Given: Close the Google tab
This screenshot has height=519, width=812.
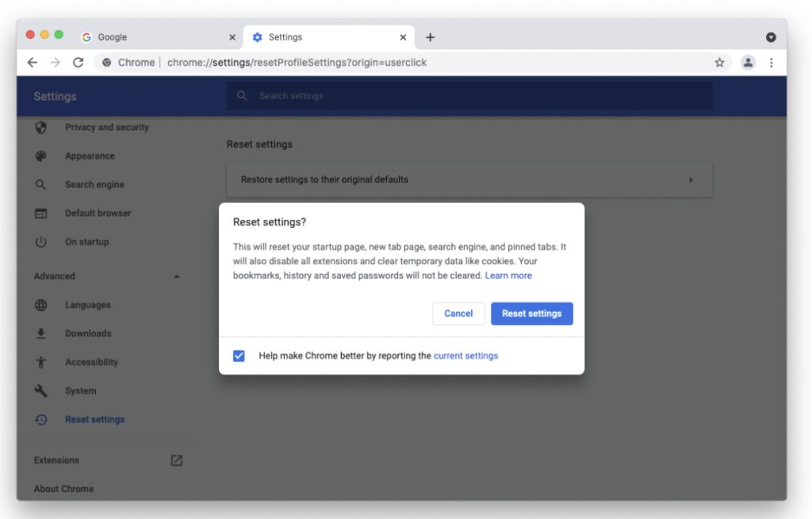Looking at the screenshot, I should tap(232, 37).
